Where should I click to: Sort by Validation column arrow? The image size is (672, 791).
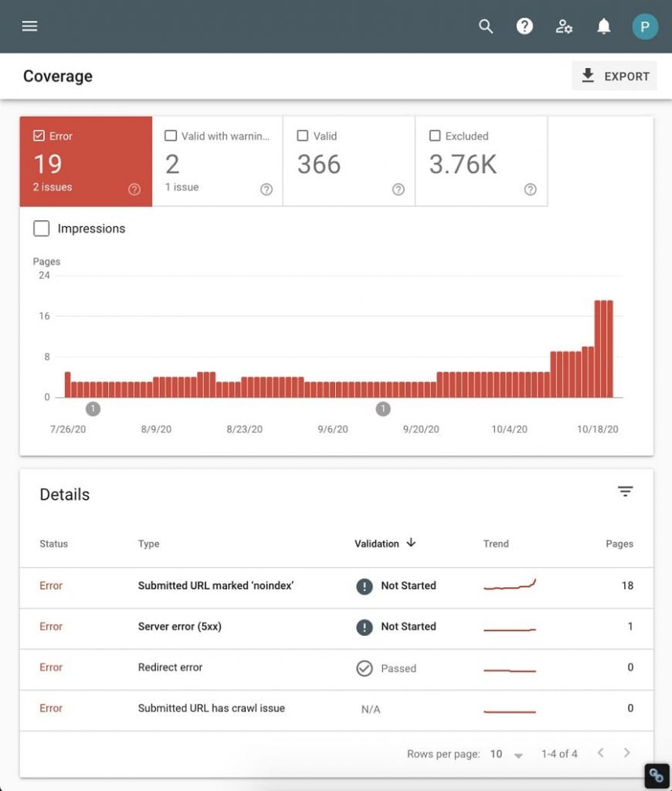411,543
